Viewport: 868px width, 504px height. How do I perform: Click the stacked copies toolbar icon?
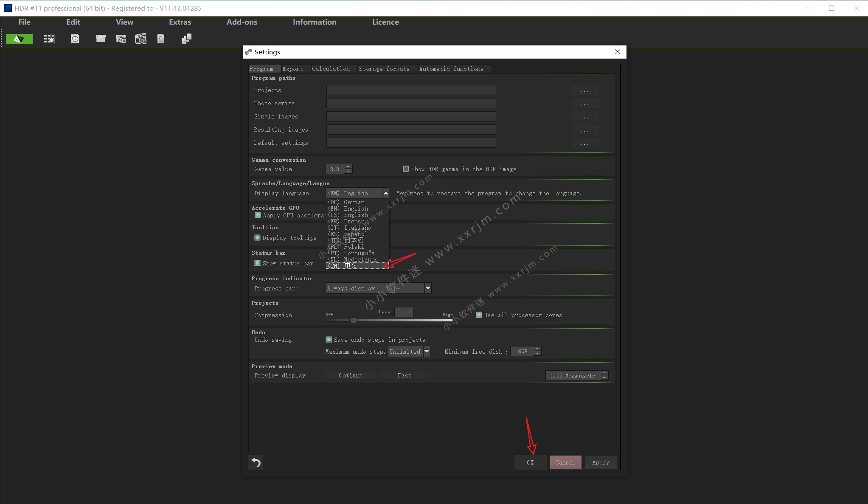point(186,39)
